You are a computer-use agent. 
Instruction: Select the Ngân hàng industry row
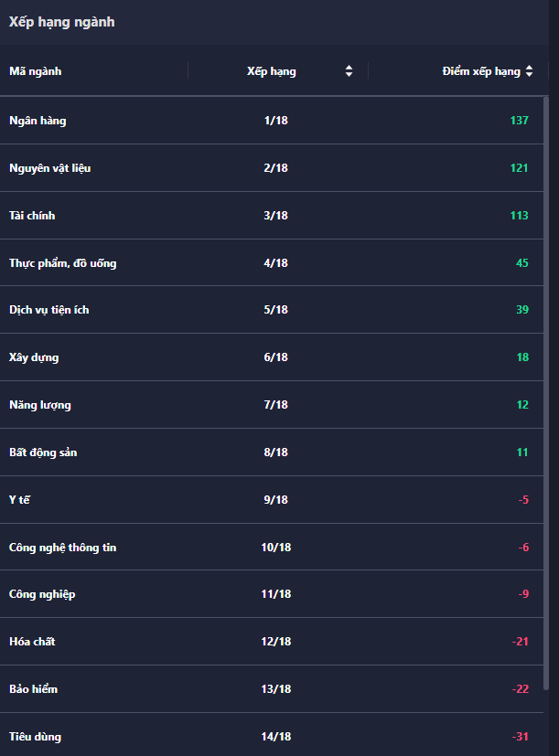[x=38, y=121]
